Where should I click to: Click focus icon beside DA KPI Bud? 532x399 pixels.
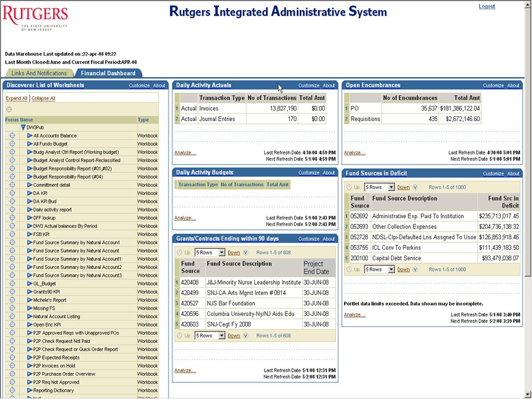pyautogui.click(x=12, y=201)
